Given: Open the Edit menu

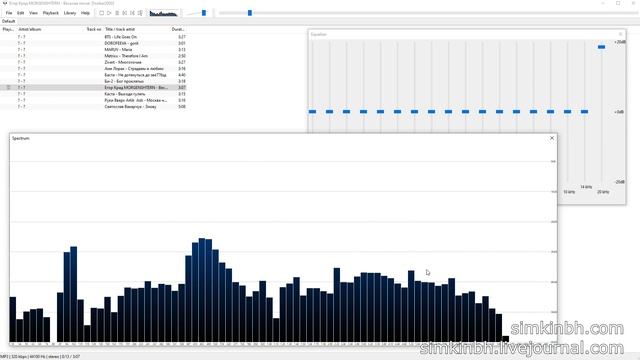Looking at the screenshot, I should coord(20,13).
